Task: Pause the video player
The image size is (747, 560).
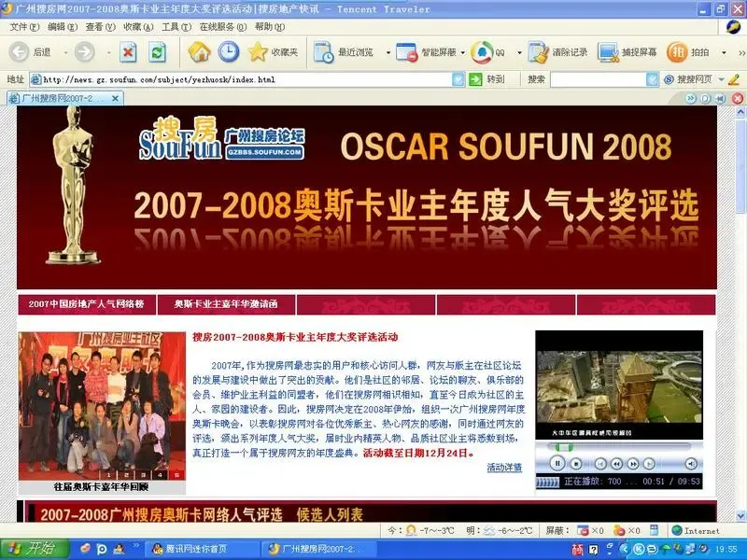Action: (557, 463)
